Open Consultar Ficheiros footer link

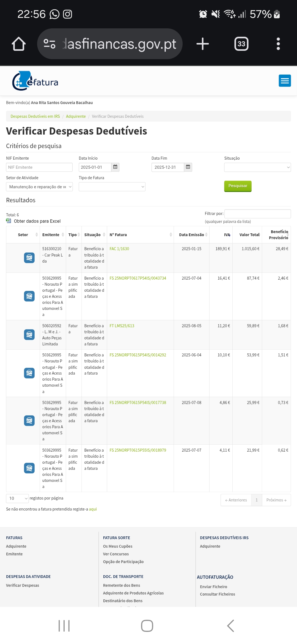(218, 594)
